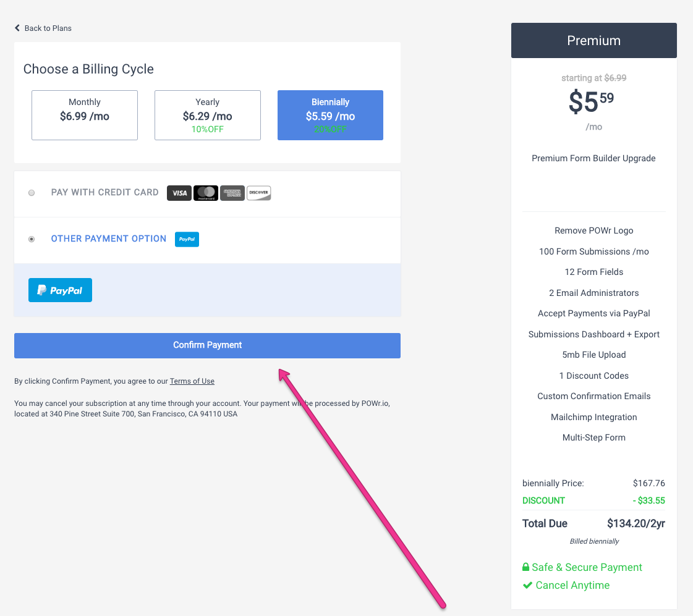Click the Back to Plans link text
The width and height of the screenshot is (693, 616).
pos(48,28)
